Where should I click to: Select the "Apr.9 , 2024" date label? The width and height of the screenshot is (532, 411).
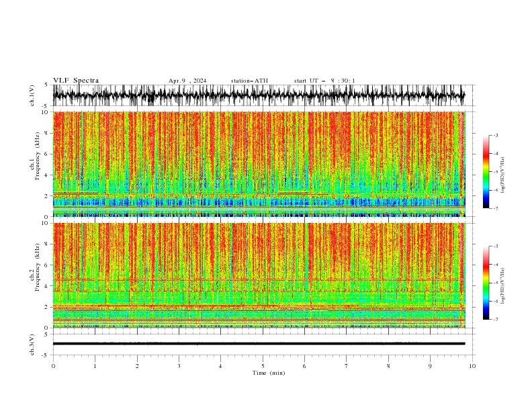[x=187, y=81]
